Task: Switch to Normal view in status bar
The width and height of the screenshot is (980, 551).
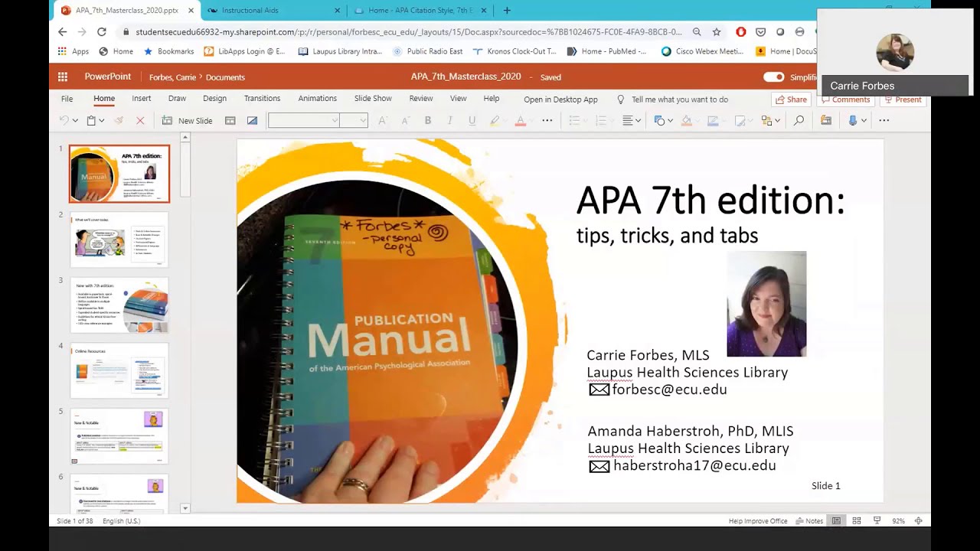Action: click(x=837, y=520)
